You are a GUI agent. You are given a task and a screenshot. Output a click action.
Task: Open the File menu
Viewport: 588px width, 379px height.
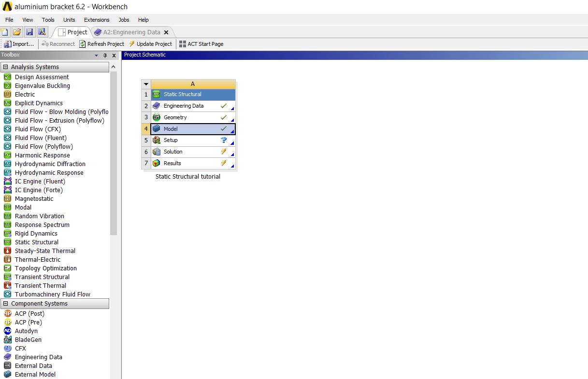click(9, 20)
